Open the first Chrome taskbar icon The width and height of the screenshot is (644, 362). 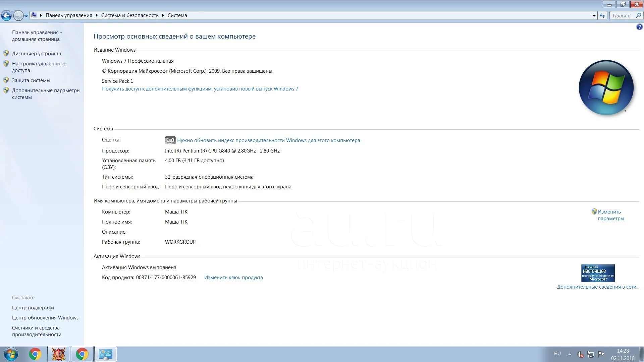coord(35,354)
